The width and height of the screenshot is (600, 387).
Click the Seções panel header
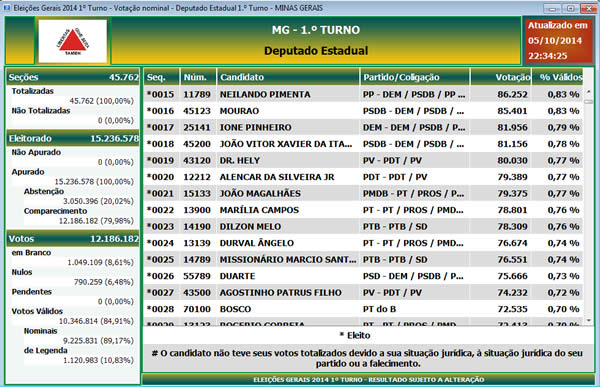[73, 77]
